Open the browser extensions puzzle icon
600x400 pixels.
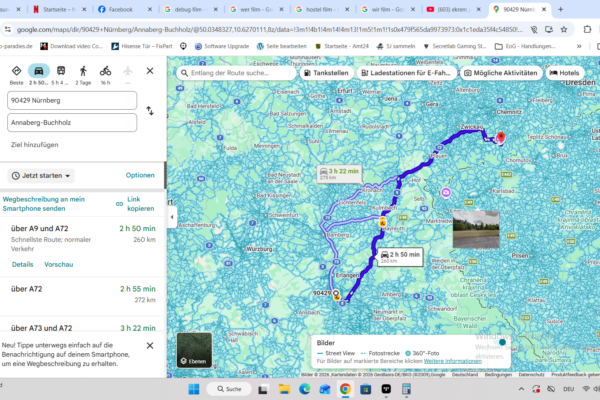(587, 29)
